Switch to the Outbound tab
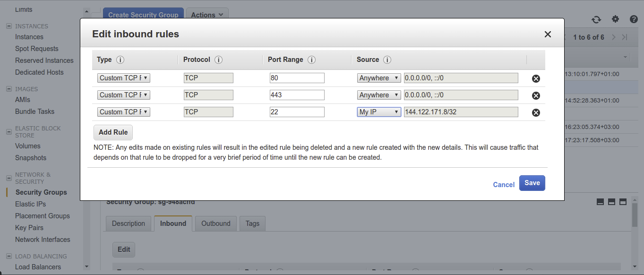The width and height of the screenshot is (644, 275). (215, 223)
